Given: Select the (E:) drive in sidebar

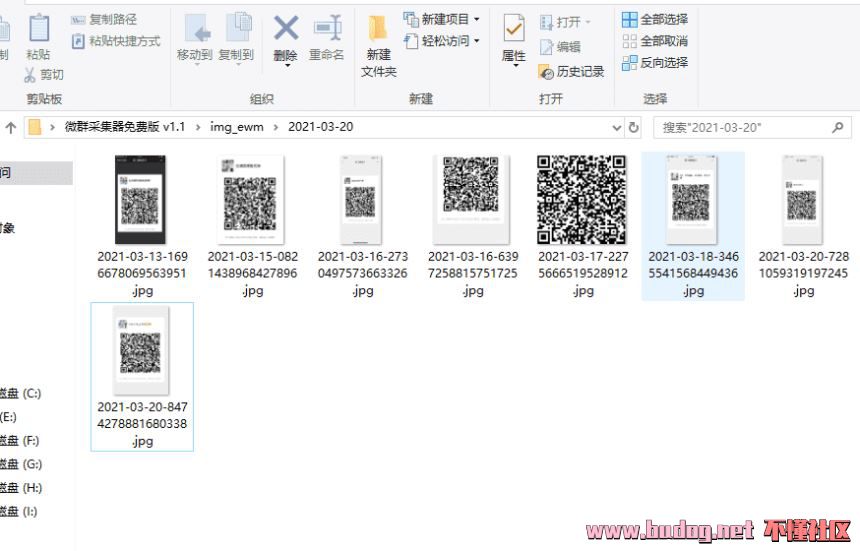Looking at the screenshot, I should coord(8,417).
